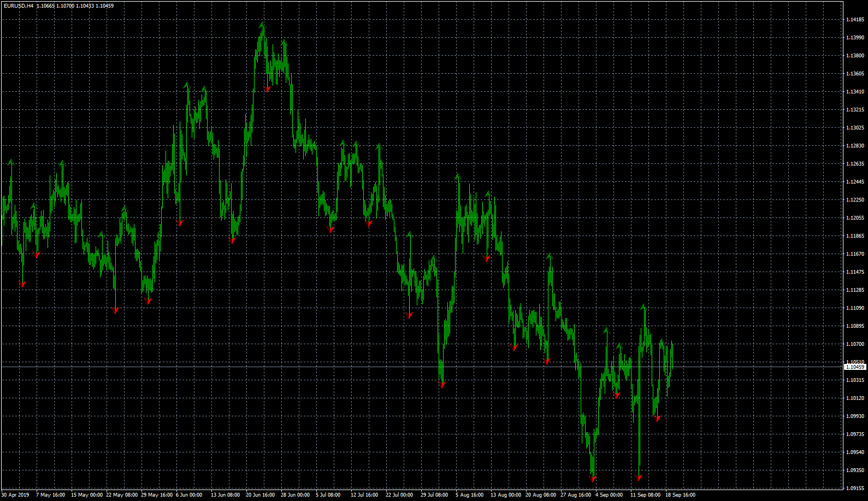Click the 1.12055 price axis label
868x501 pixels.
[x=855, y=218]
